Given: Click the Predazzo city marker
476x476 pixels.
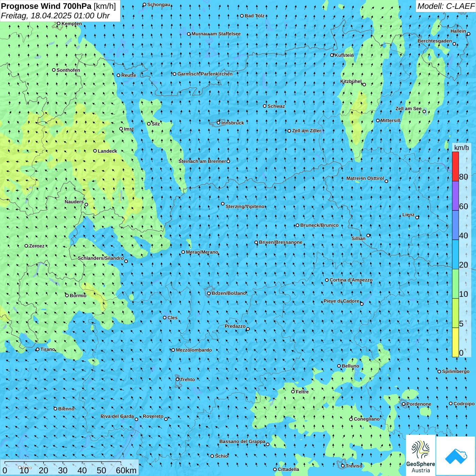Looking at the screenshot, I should point(248,329).
